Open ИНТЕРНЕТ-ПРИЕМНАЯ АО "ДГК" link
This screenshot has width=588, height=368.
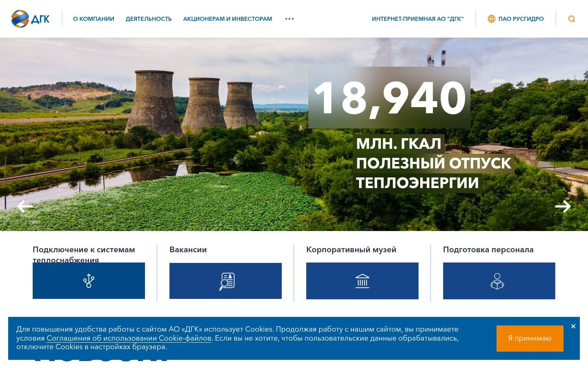pyautogui.click(x=418, y=19)
